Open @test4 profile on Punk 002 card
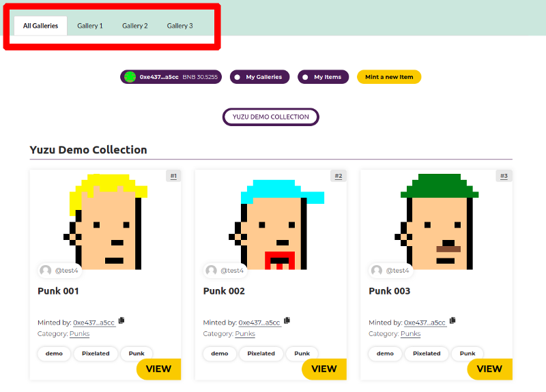The image size is (546, 392). tap(232, 270)
